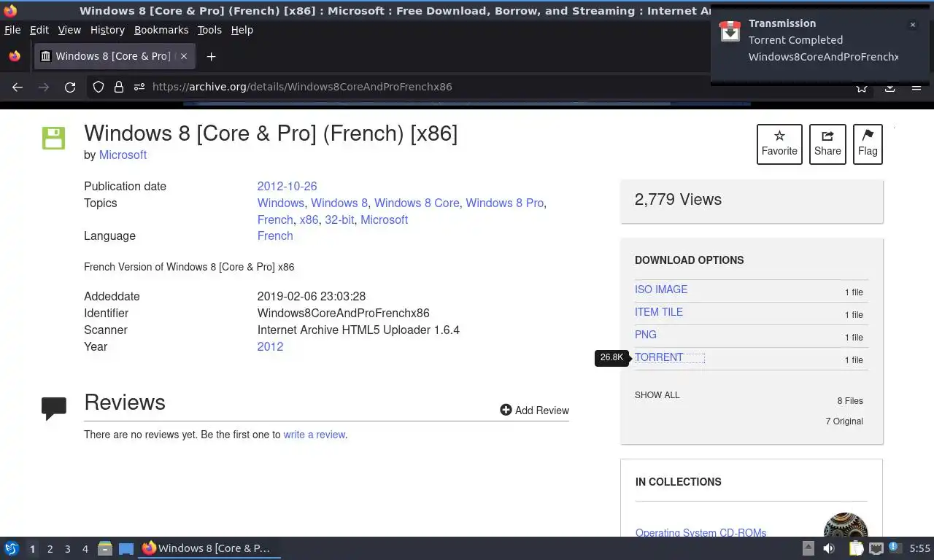Click the clipboard tray icon
The image size is (934, 560).
[856, 548]
